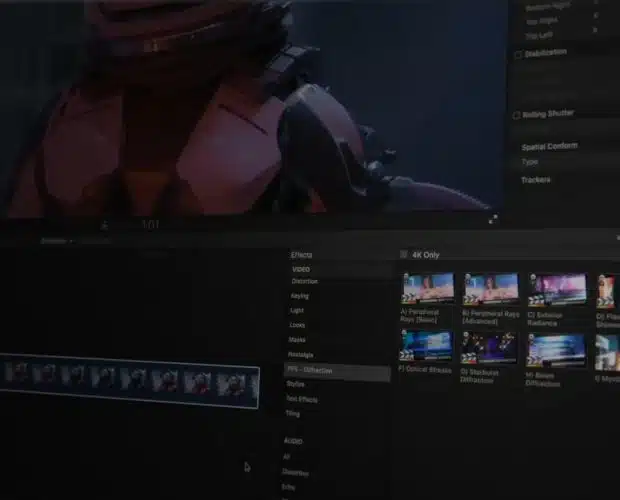Click the Top Right parameter label
This screenshot has width=620, height=500.
coord(542,21)
